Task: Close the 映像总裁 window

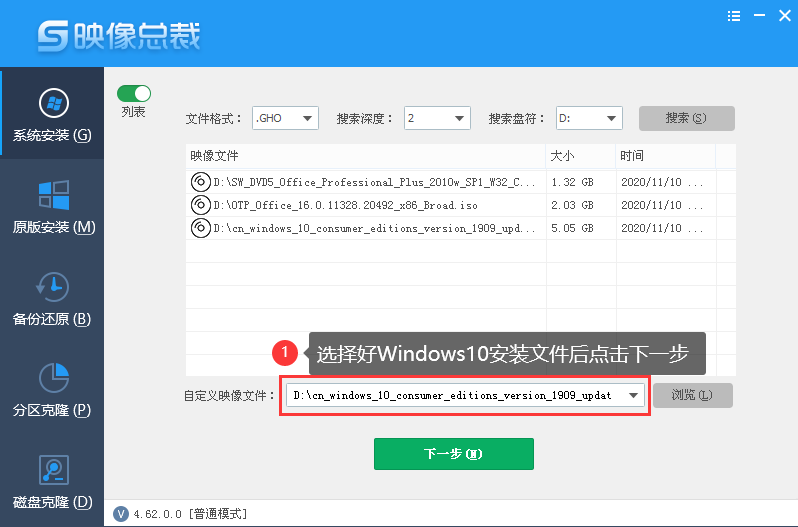Action: (x=785, y=16)
